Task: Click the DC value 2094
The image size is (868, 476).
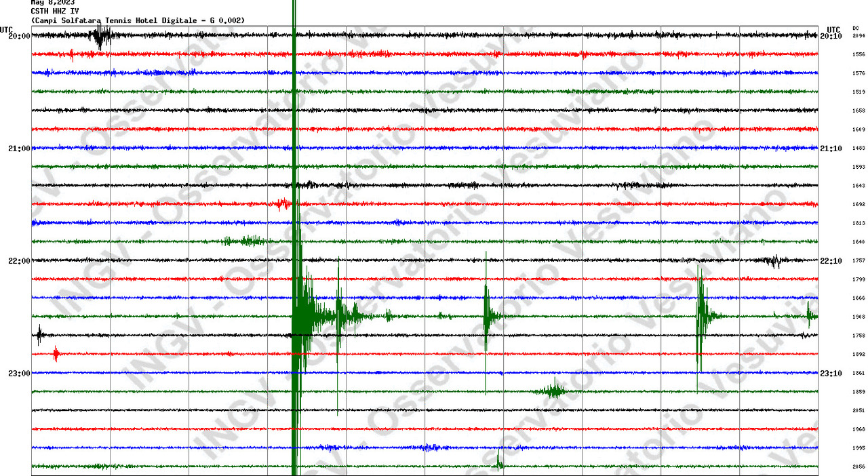Action: click(x=859, y=36)
